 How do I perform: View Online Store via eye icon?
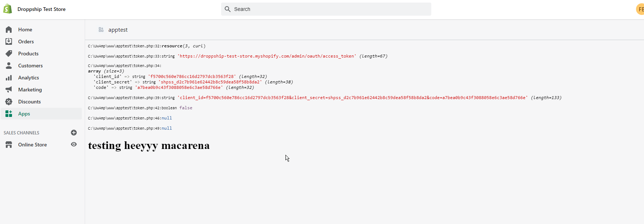point(74,145)
